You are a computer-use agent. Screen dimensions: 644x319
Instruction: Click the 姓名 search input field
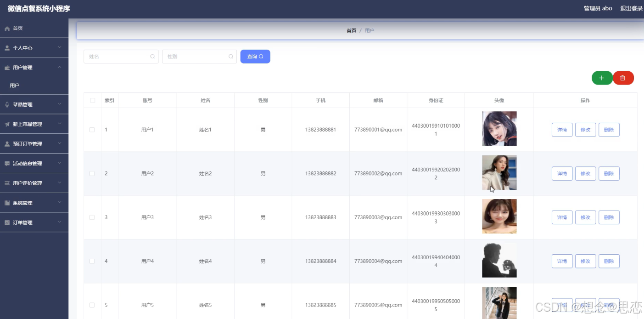121,57
